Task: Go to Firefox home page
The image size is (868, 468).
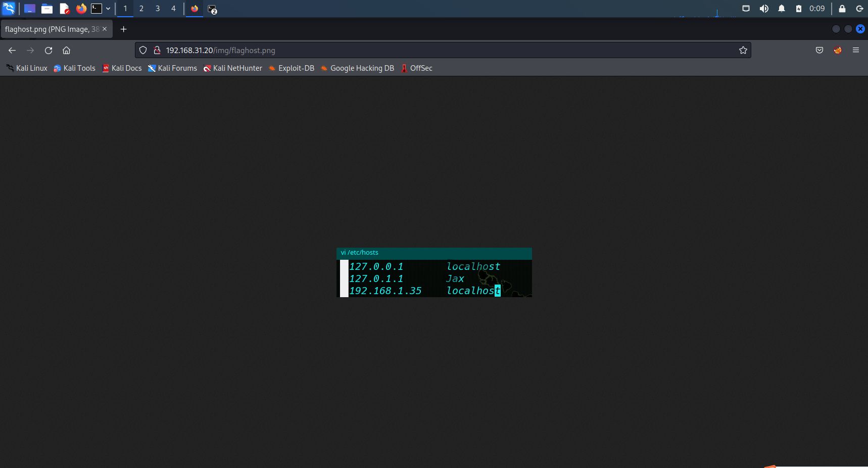Action: coord(66,51)
